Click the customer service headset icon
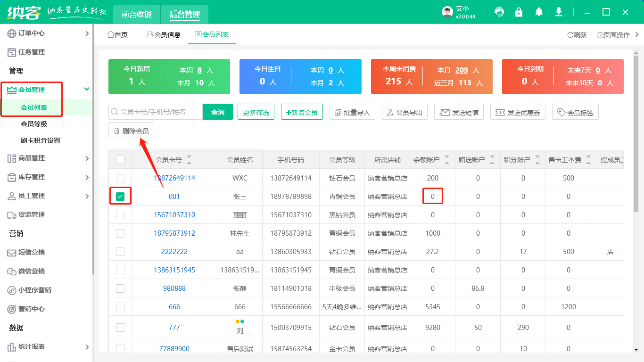Screen dimensions: 644x362 click(499, 12)
